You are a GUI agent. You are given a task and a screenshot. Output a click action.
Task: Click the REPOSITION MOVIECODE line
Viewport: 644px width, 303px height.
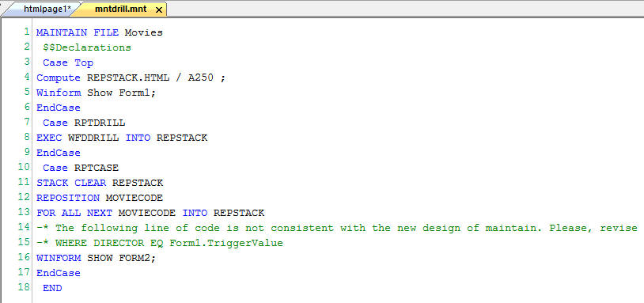coord(100,198)
